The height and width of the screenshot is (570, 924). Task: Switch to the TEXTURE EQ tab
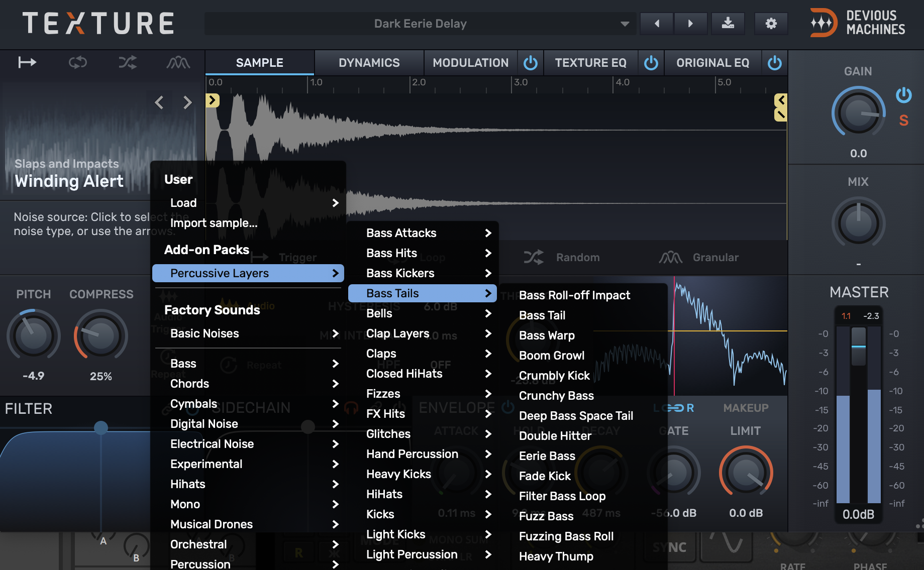coord(590,63)
